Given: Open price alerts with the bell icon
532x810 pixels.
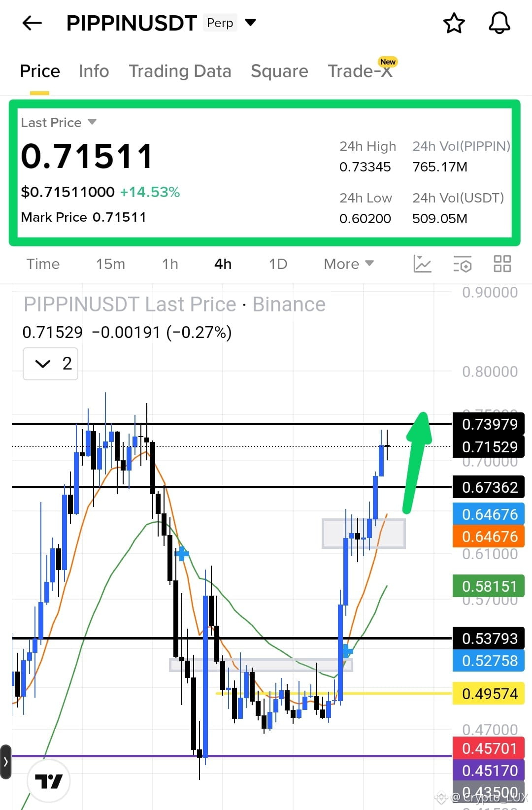Looking at the screenshot, I should (x=499, y=23).
